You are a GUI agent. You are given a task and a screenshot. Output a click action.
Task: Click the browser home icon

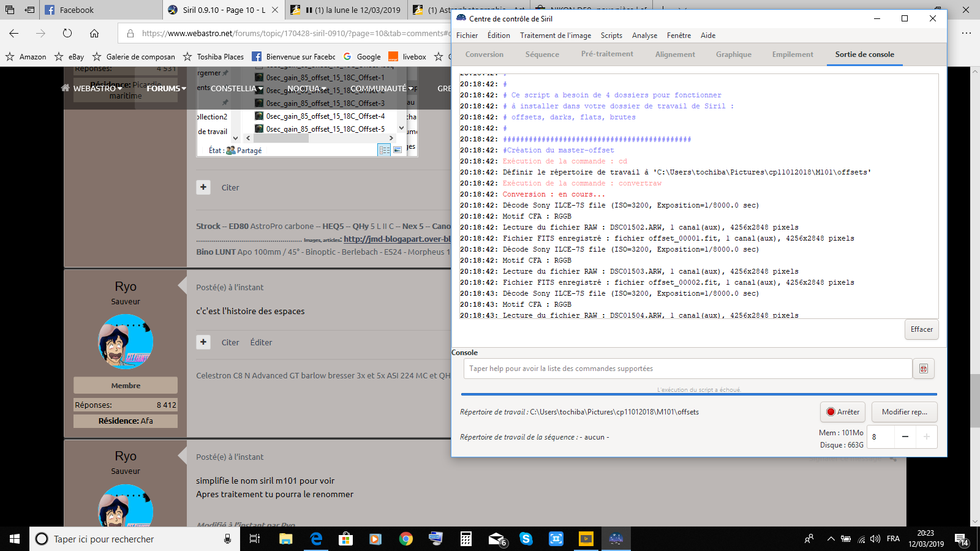[94, 33]
